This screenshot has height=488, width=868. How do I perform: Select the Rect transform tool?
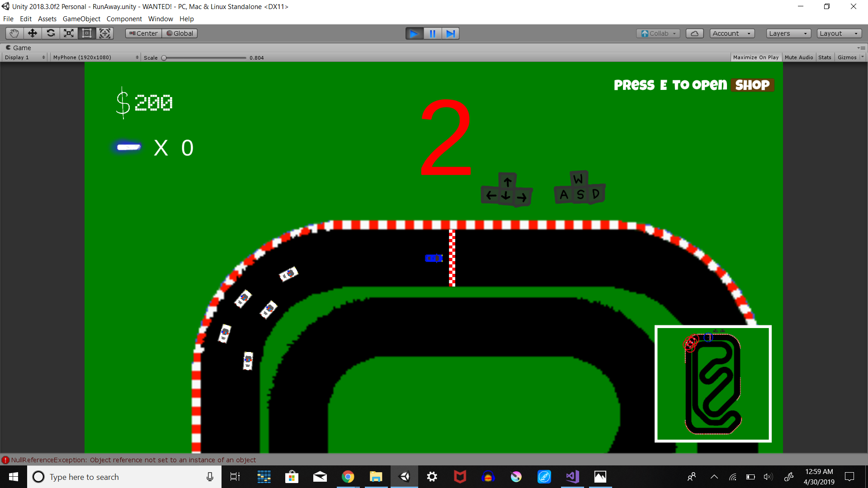coord(87,33)
